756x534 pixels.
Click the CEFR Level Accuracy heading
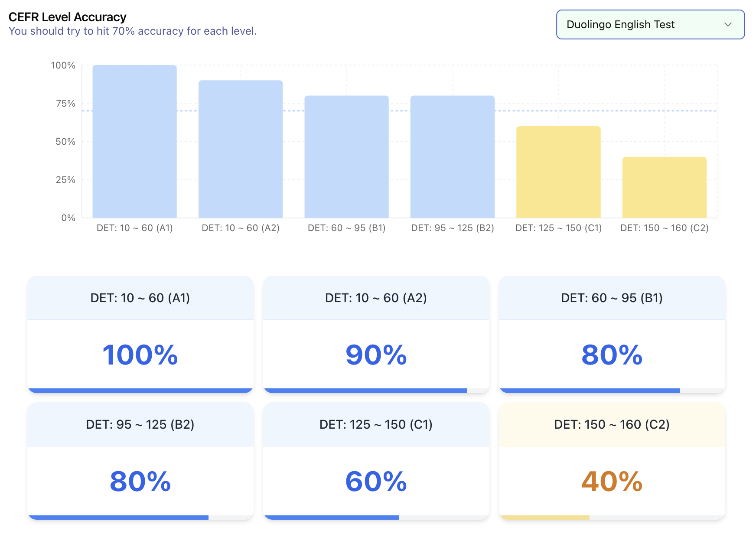(x=67, y=17)
